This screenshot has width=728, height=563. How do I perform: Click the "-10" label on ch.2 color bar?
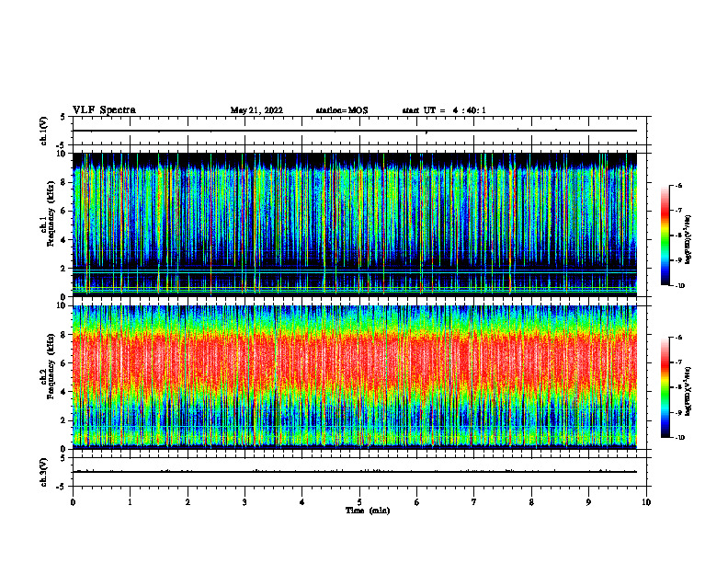[x=679, y=438]
